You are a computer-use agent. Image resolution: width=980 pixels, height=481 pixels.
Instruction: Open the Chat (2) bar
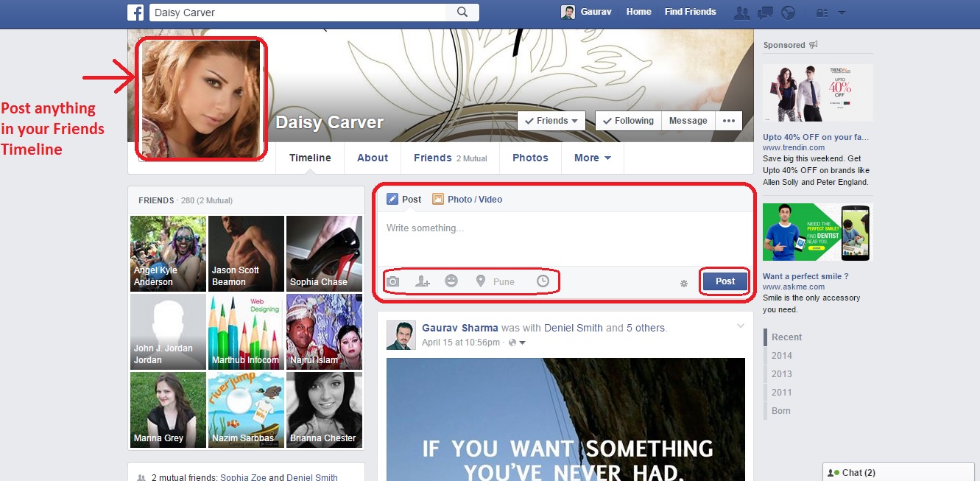pyautogui.click(x=898, y=472)
